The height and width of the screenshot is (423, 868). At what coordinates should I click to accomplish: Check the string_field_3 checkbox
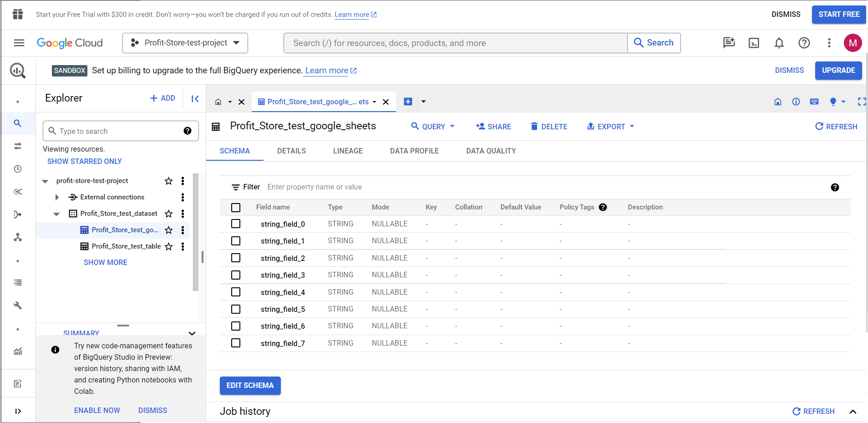tap(236, 275)
